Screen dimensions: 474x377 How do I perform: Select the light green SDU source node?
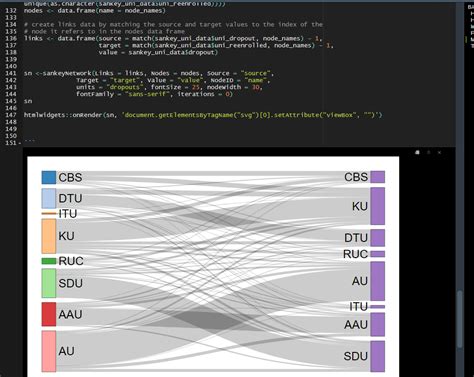pyautogui.click(x=49, y=283)
